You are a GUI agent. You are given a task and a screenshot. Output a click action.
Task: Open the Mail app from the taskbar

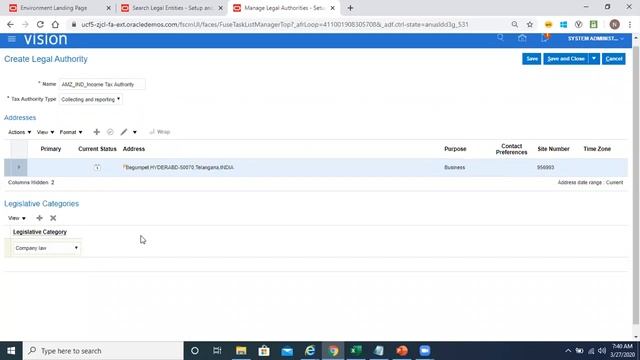click(287, 351)
